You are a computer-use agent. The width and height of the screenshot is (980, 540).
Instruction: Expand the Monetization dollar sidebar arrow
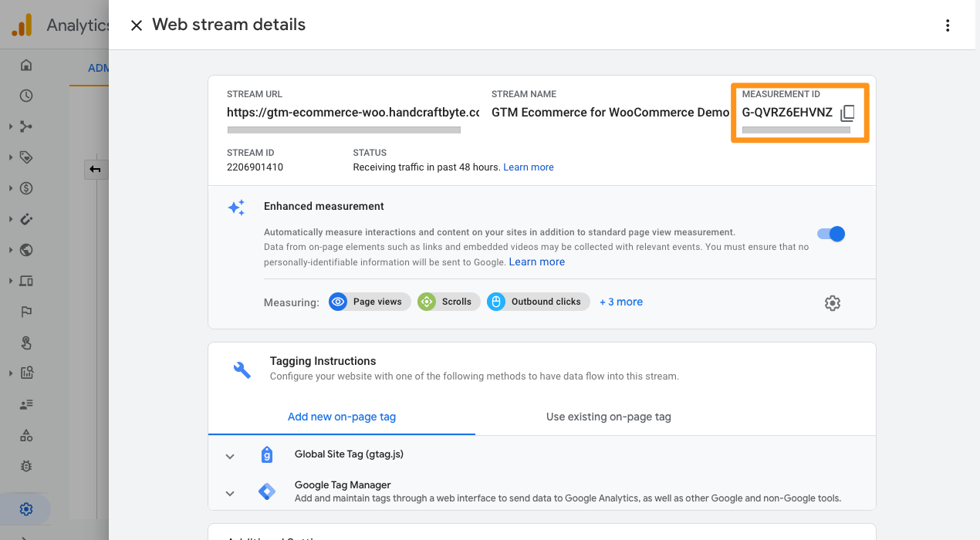[10, 188]
